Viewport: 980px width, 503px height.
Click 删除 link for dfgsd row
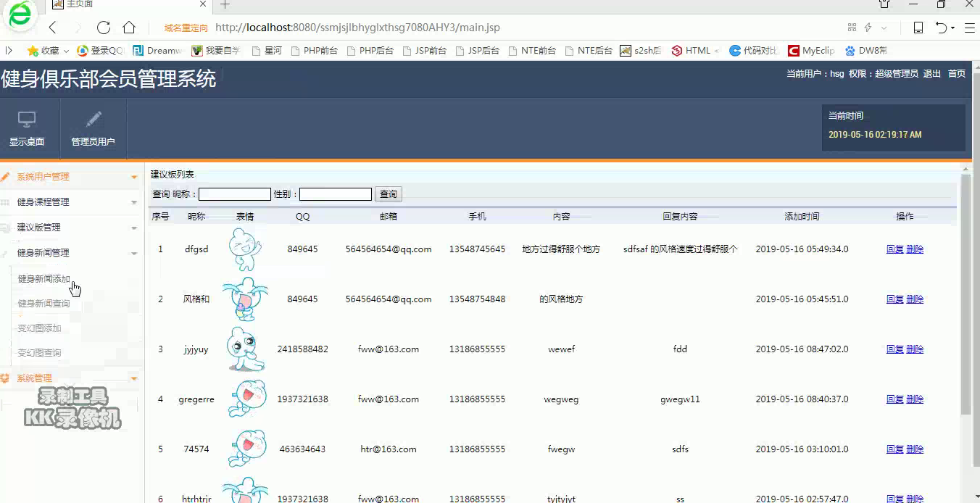click(x=915, y=249)
